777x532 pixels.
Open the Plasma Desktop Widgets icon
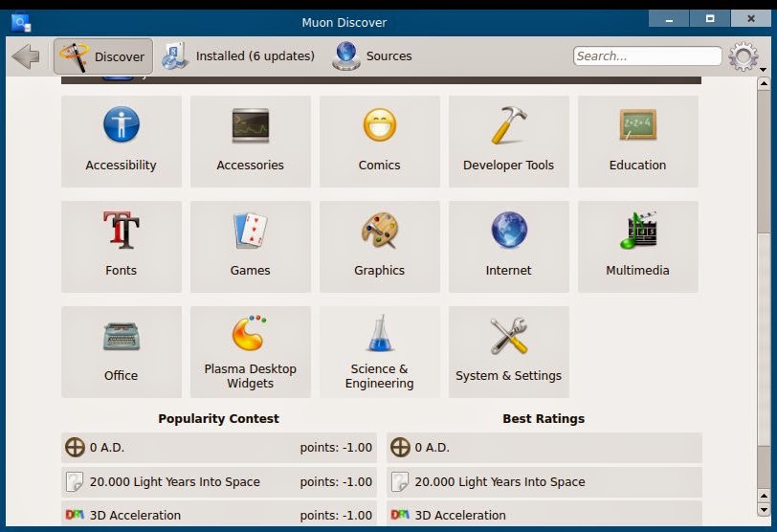pyautogui.click(x=249, y=333)
